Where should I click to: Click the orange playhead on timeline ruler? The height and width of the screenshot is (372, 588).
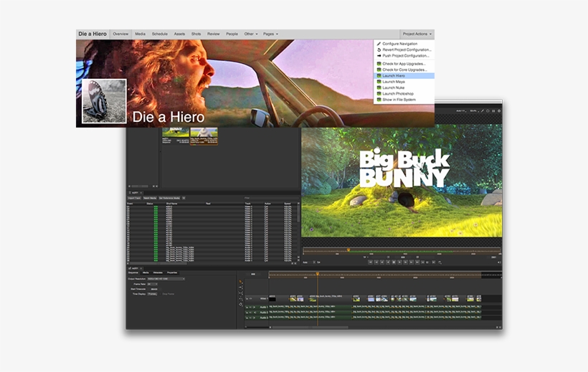click(x=317, y=274)
